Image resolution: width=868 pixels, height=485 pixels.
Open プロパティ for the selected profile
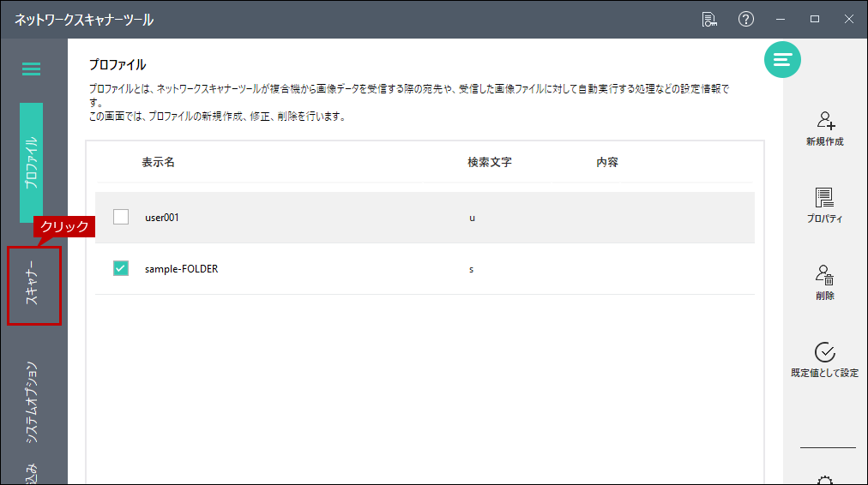click(825, 206)
